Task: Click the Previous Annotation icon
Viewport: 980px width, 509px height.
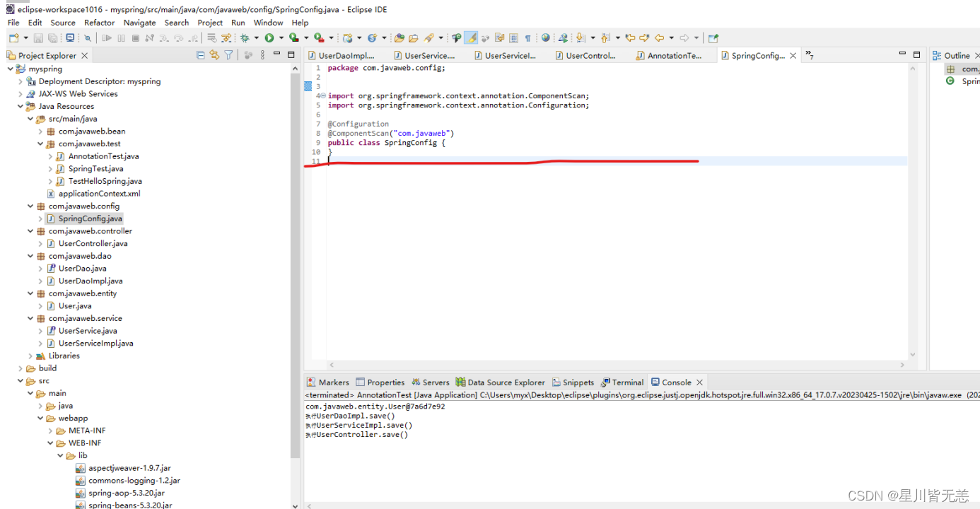Action: 605,37
